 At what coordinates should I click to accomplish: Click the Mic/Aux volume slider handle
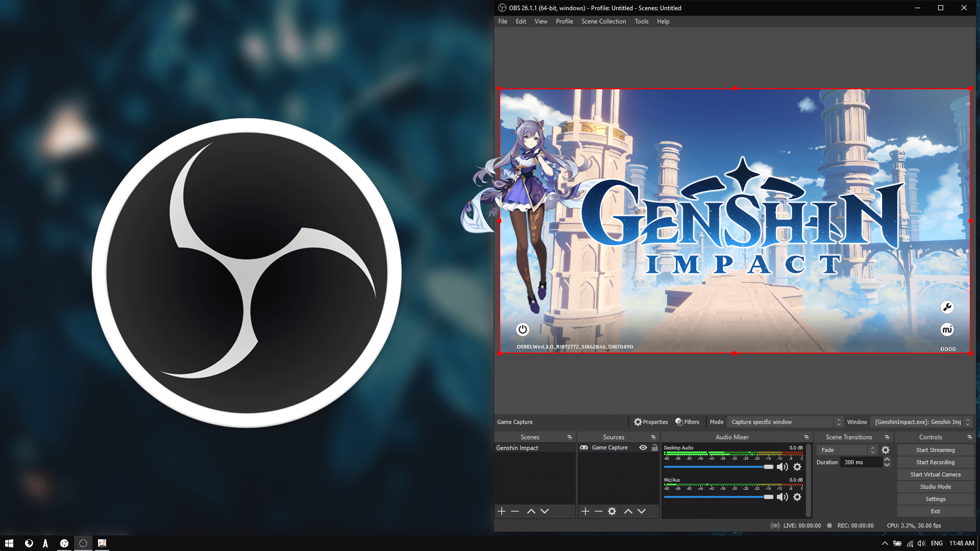769,497
